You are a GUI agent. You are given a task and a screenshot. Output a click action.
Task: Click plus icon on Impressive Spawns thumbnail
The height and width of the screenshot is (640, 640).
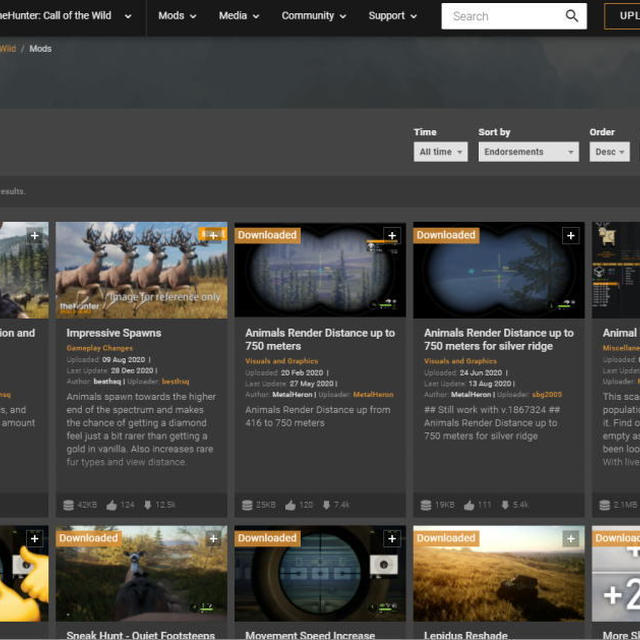(x=213, y=235)
